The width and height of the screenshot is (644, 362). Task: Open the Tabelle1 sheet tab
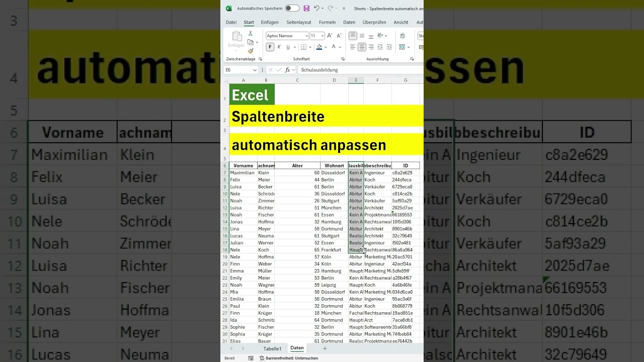point(272,348)
